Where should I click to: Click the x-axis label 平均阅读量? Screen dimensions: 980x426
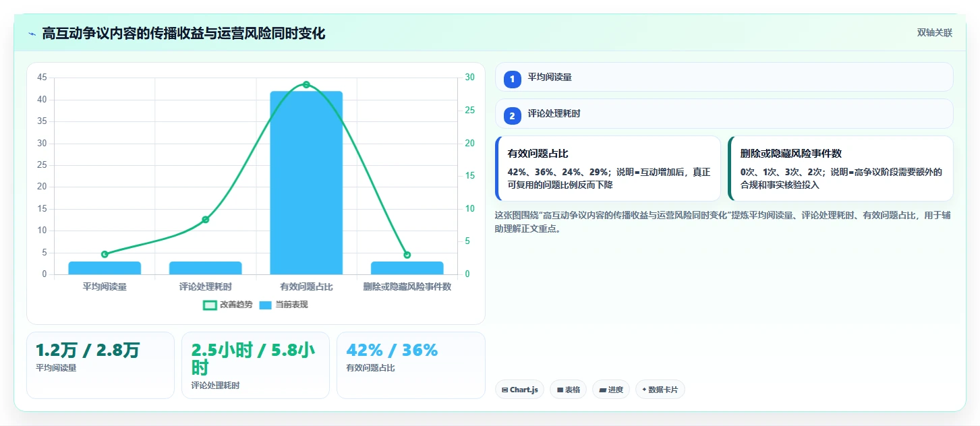pos(105,286)
